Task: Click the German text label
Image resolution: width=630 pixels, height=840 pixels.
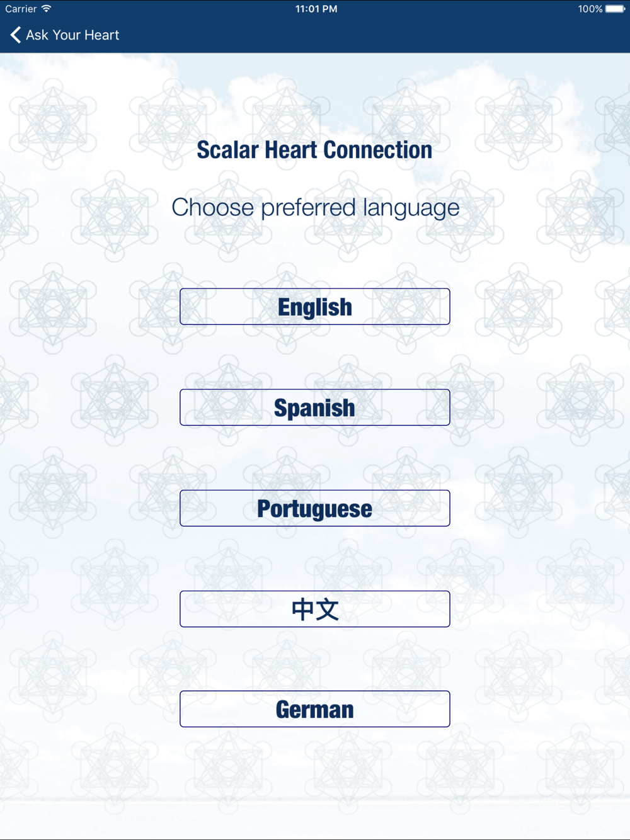Action: pyautogui.click(x=315, y=710)
